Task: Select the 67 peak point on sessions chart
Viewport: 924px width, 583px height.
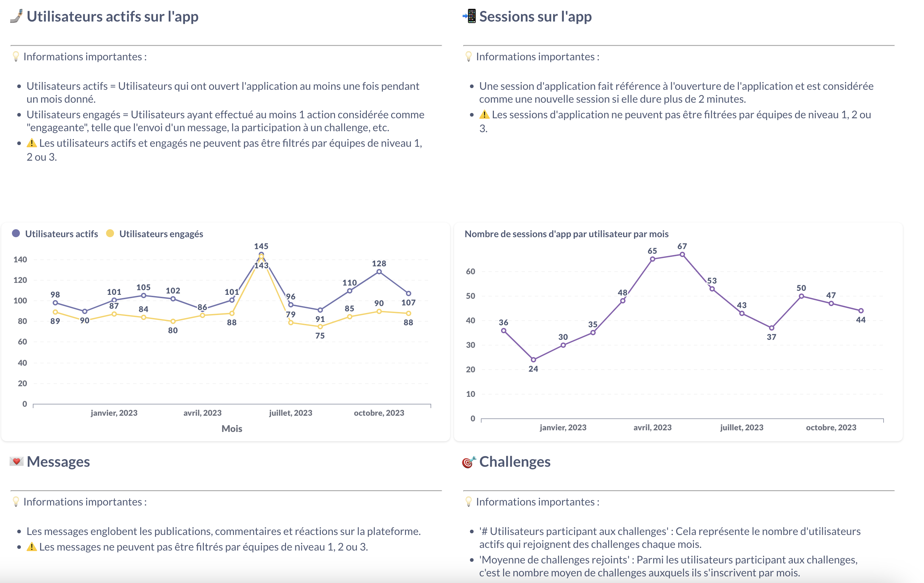Action: 682,255
